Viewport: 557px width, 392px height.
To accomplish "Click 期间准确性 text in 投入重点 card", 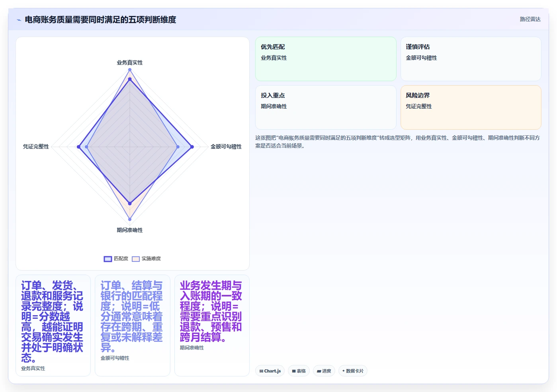I will pyautogui.click(x=274, y=106).
